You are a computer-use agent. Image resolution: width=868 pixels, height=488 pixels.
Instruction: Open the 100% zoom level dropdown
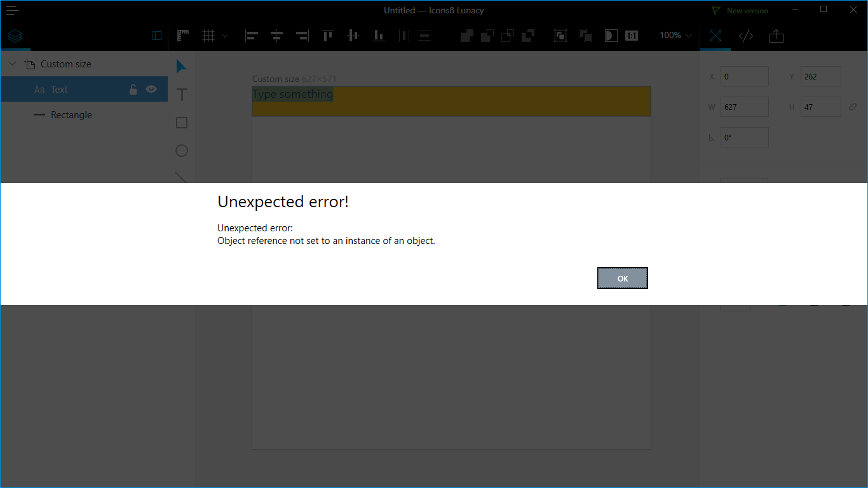pos(675,36)
